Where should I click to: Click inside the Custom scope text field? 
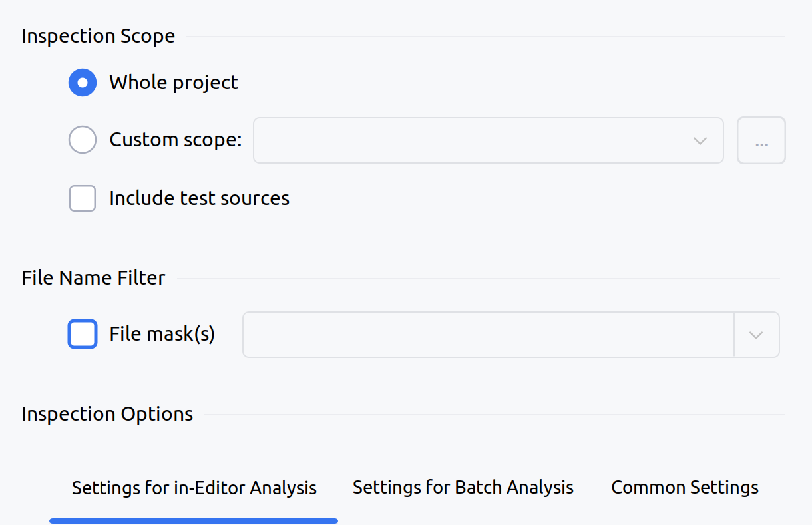466,140
